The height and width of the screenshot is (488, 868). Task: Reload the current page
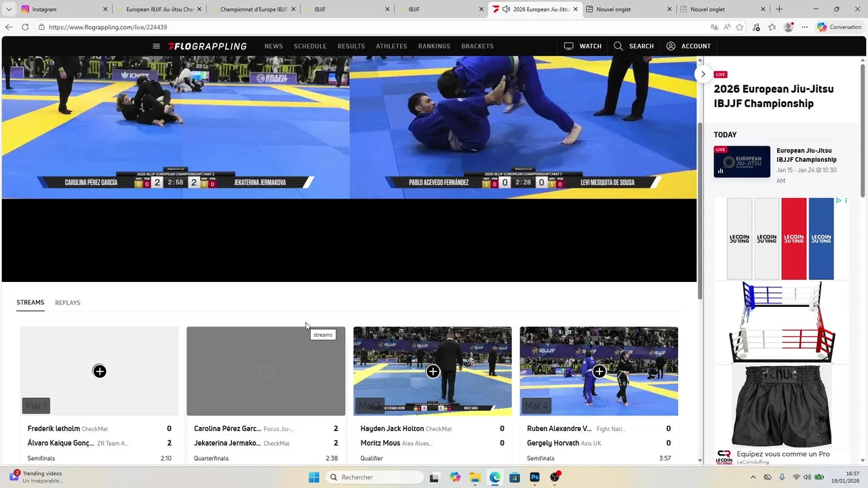pos(25,27)
